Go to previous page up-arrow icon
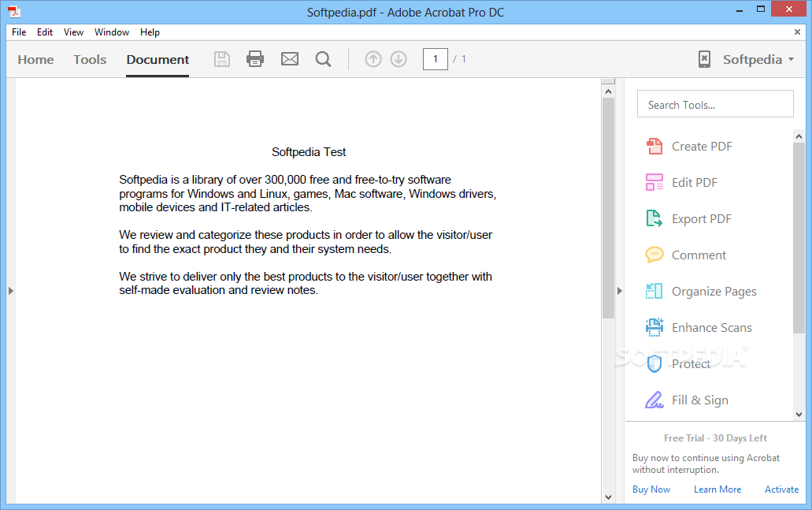 pos(373,59)
